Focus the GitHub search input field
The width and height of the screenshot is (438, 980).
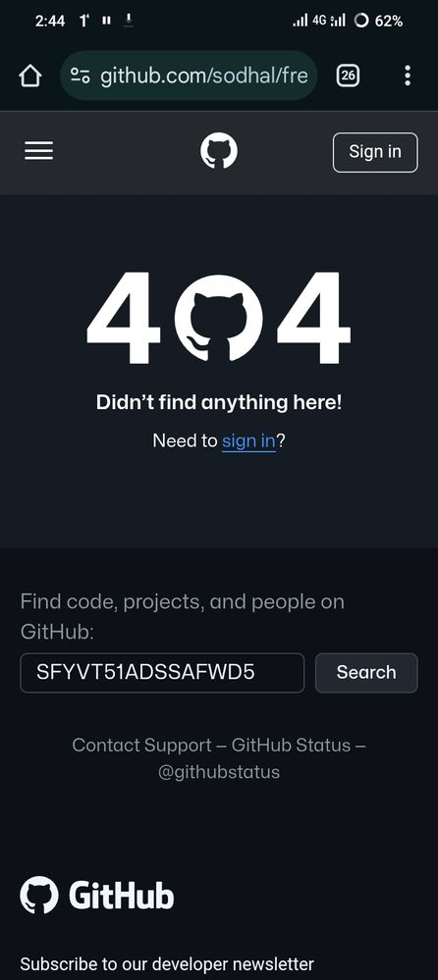(162, 673)
